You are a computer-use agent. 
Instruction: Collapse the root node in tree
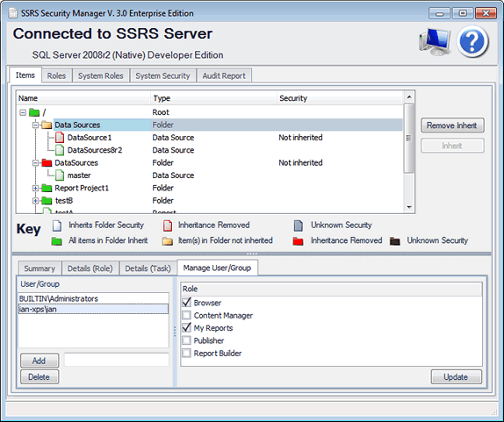click(23, 112)
